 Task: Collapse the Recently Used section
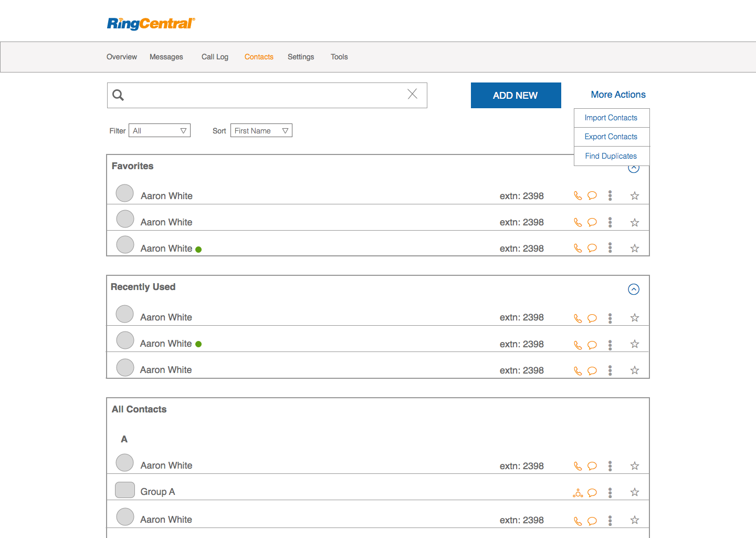point(634,289)
